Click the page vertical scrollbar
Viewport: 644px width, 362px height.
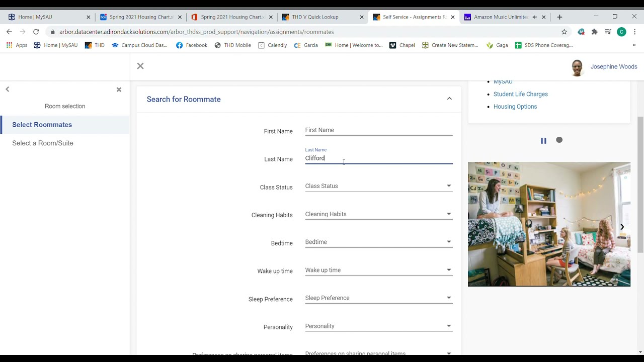640,185
